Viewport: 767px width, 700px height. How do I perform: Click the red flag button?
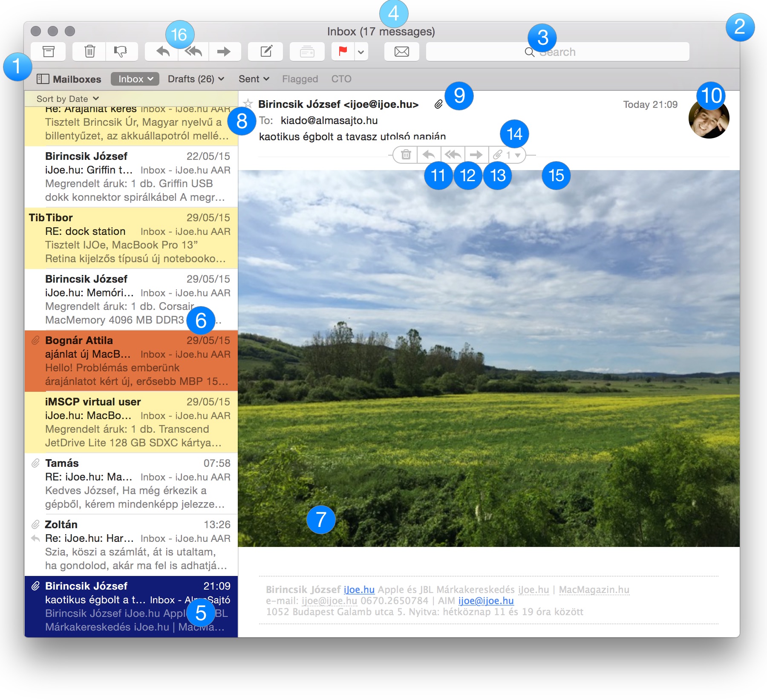click(x=343, y=52)
